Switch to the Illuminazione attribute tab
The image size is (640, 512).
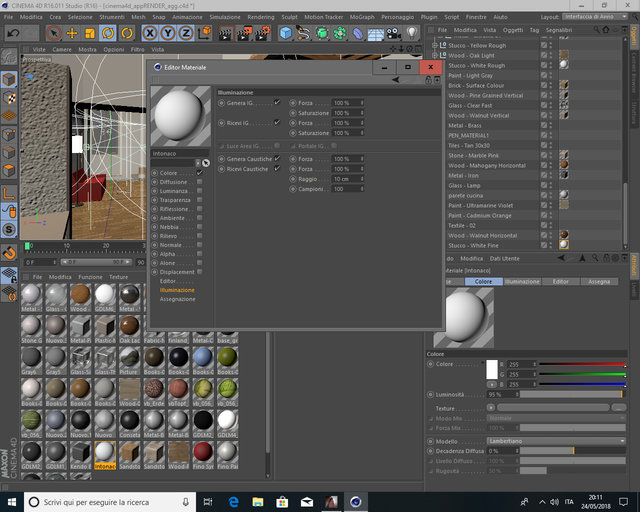[x=522, y=281]
